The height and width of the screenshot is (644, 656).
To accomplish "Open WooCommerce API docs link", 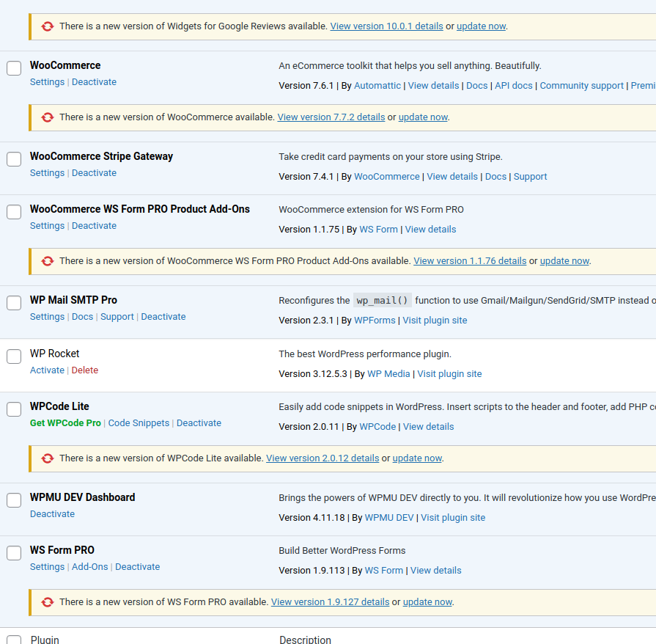I will pyautogui.click(x=513, y=86).
